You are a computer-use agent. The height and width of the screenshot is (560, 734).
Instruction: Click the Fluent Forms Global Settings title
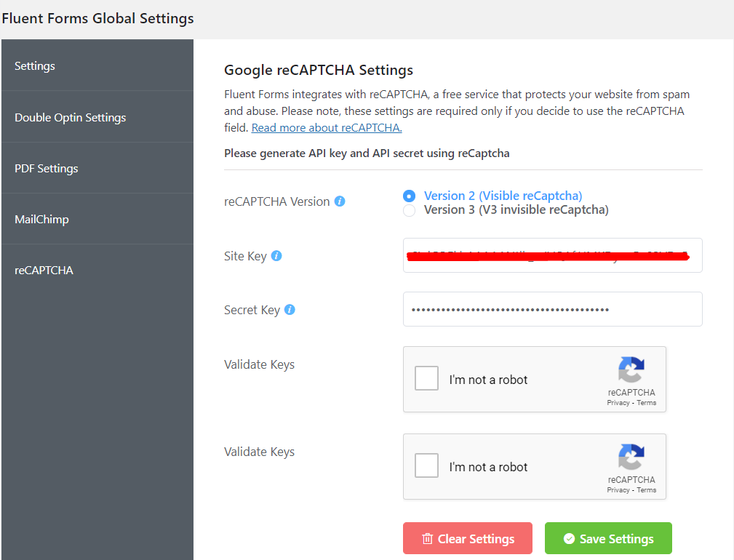97,18
